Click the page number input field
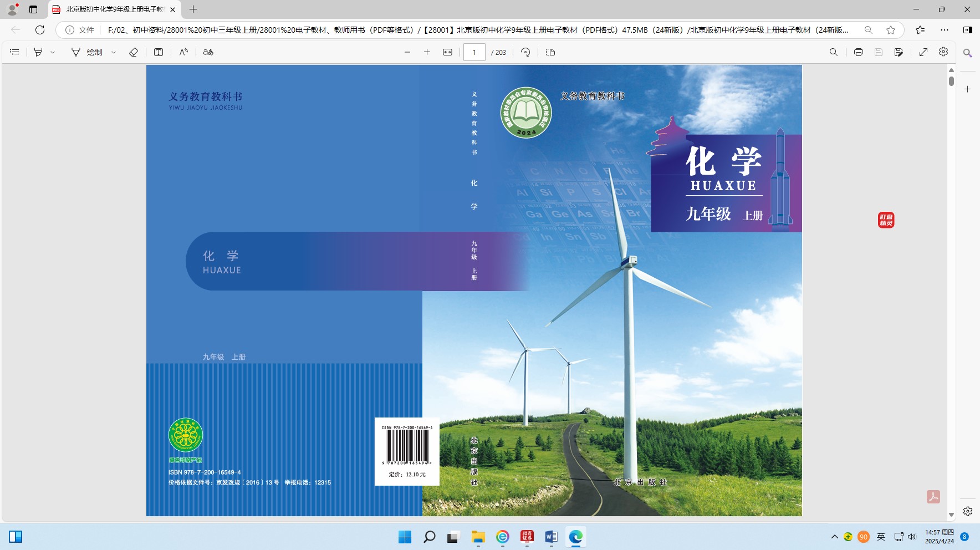 coord(474,52)
